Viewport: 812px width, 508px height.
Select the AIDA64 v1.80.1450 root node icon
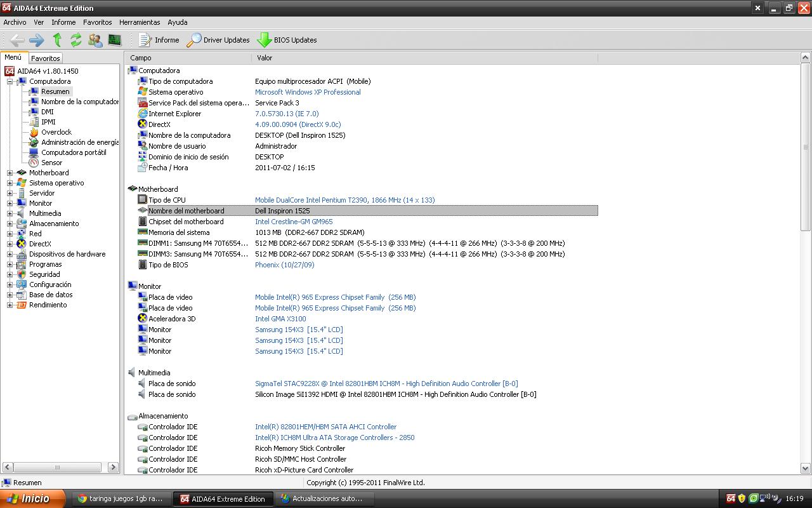(x=10, y=71)
